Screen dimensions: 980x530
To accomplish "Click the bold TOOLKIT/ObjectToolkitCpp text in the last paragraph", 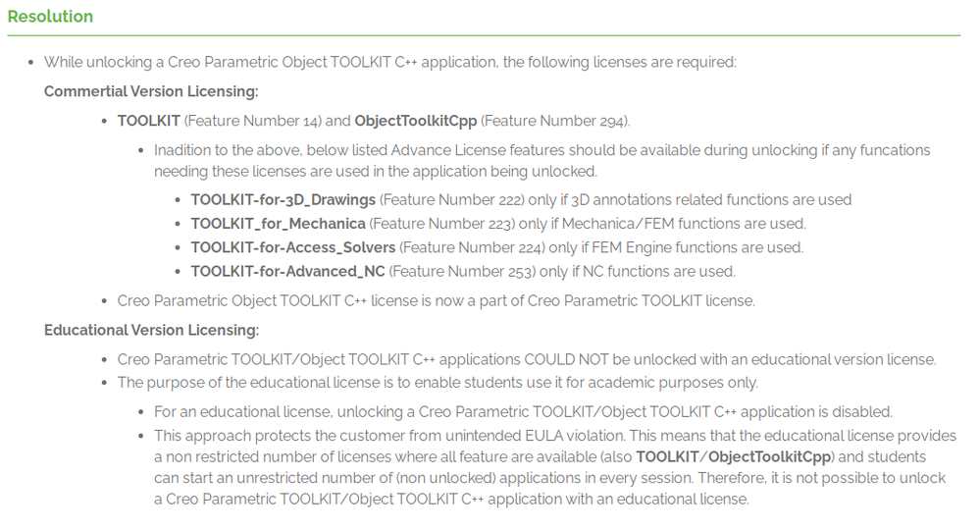I will tap(734, 456).
